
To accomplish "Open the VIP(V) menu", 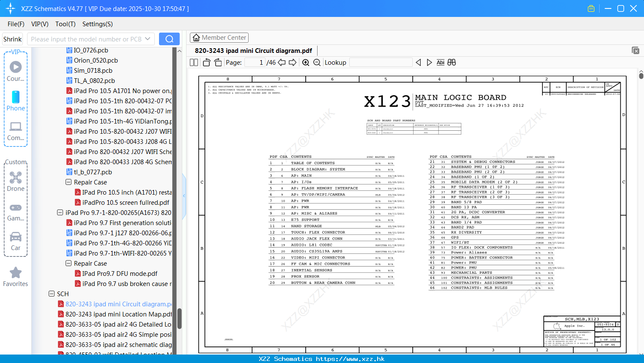I will pyautogui.click(x=40, y=24).
